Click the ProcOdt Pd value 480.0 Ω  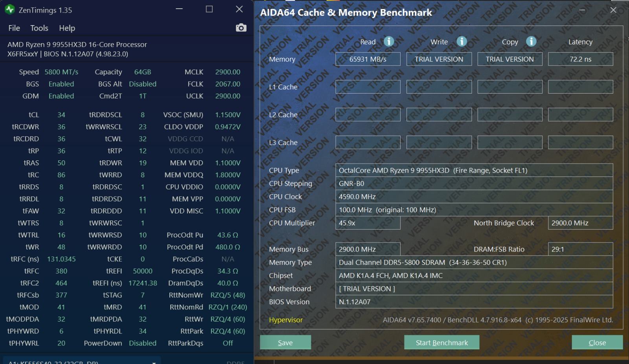coord(228,247)
